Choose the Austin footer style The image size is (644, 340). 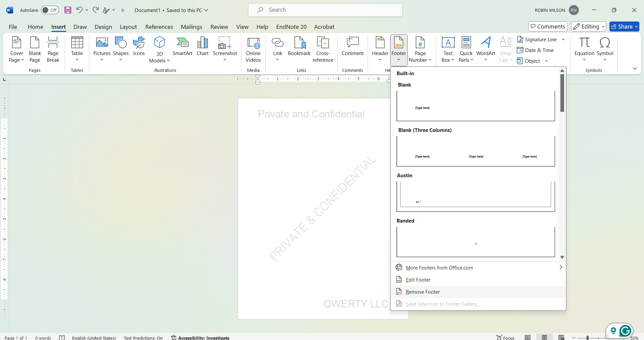[x=475, y=194]
